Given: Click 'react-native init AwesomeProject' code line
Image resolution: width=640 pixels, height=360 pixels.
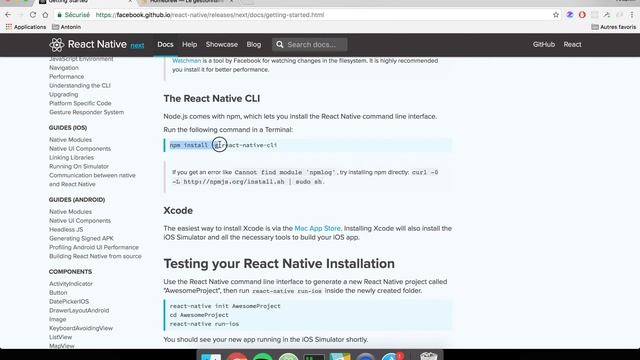Looking at the screenshot, I should (x=225, y=306).
